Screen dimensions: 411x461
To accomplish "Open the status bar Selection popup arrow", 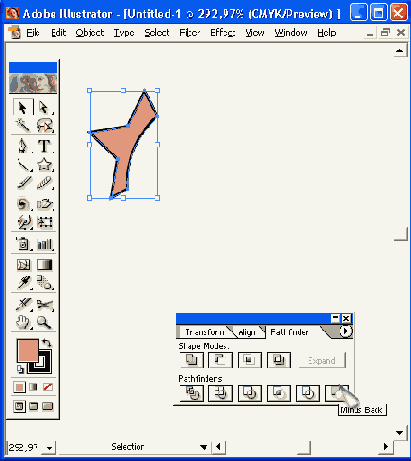I will 203,447.
